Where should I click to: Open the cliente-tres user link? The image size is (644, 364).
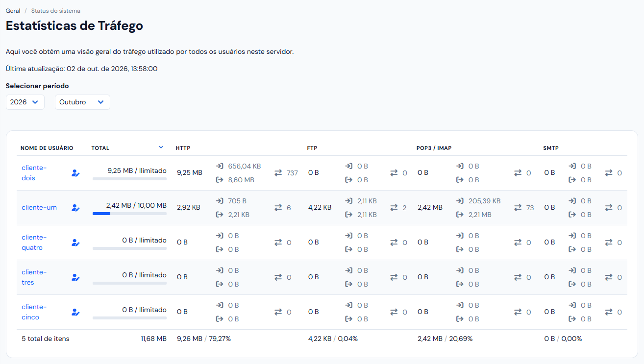(34, 277)
